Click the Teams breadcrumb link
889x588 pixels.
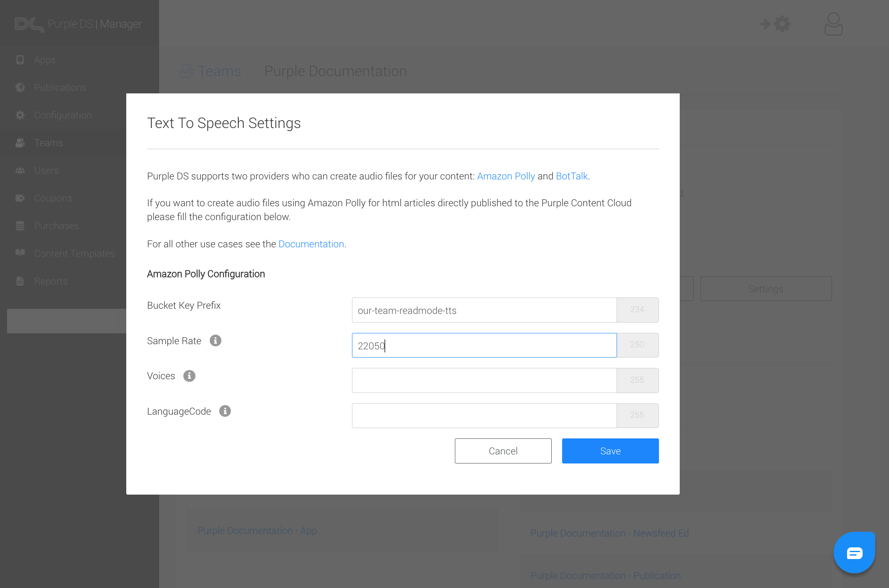tap(219, 71)
